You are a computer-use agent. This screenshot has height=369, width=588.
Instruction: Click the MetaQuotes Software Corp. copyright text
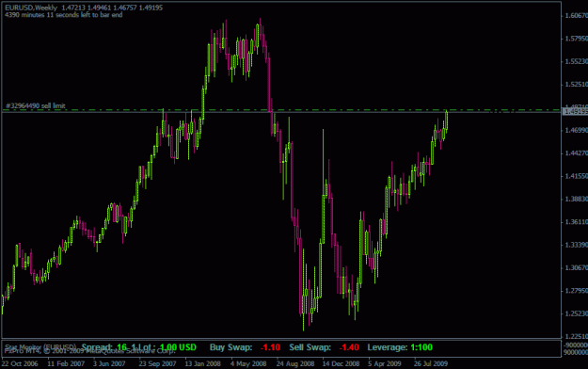(x=90, y=351)
